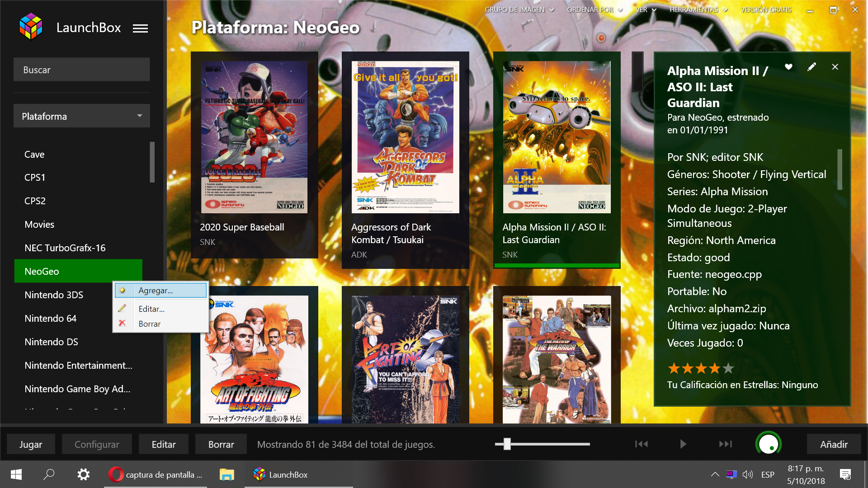Click the Jugar button
868x488 pixels.
(x=31, y=444)
